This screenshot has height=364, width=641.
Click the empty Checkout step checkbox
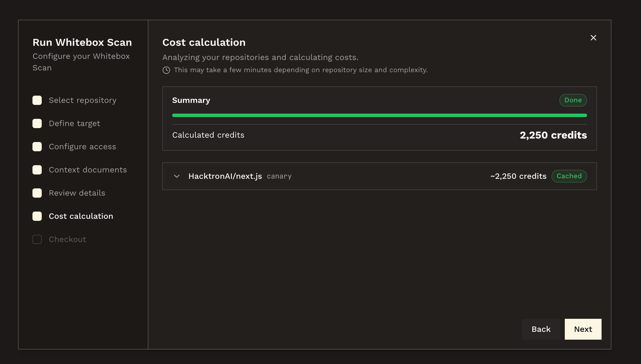(37, 239)
